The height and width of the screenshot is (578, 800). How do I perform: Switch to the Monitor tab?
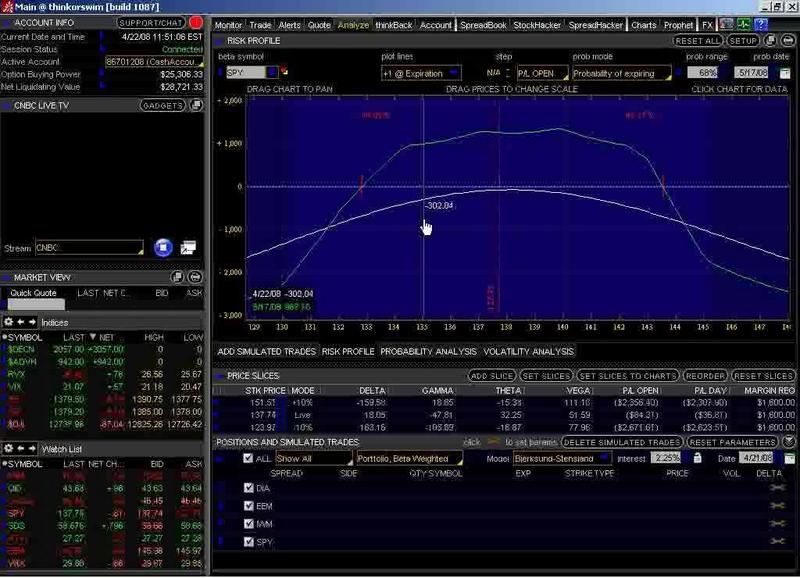click(x=228, y=24)
